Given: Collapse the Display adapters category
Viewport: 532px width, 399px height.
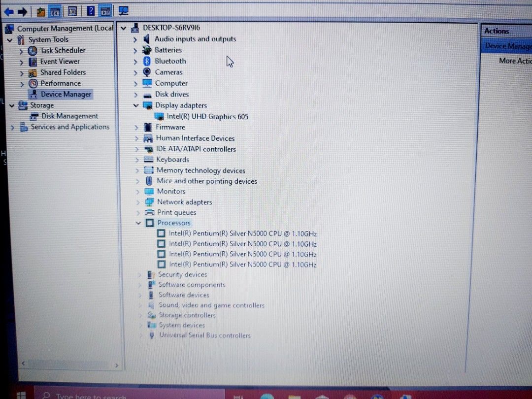Looking at the screenshot, I should click(136, 105).
